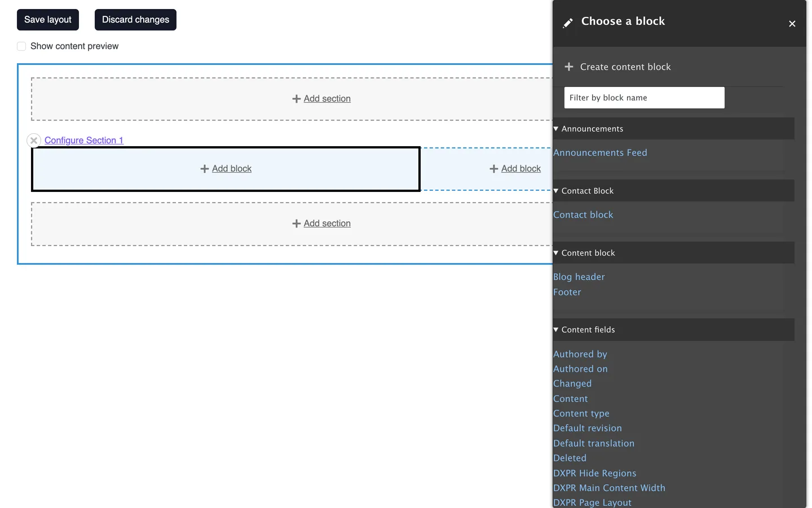Click Add block text in highlighted region
The height and width of the screenshot is (508, 812).
[232, 169]
